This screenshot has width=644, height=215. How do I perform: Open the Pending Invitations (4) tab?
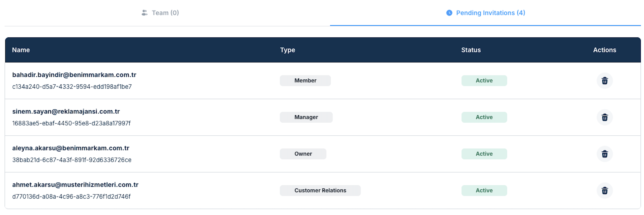click(490, 13)
